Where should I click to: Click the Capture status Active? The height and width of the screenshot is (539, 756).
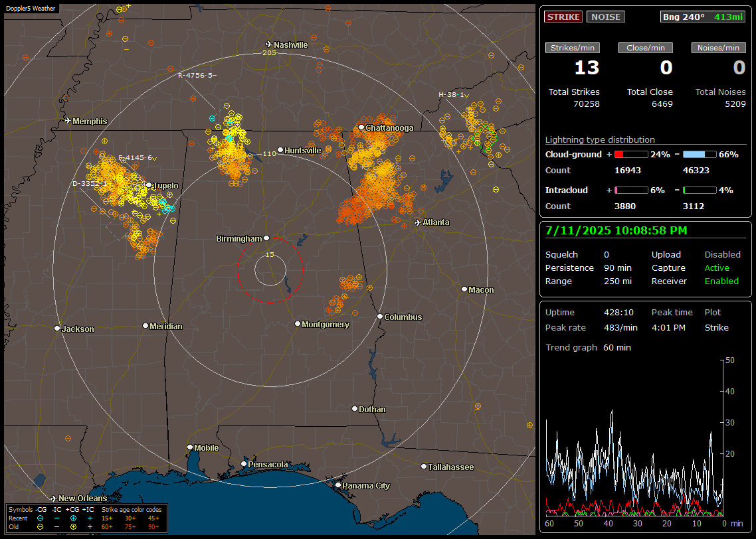click(x=717, y=268)
